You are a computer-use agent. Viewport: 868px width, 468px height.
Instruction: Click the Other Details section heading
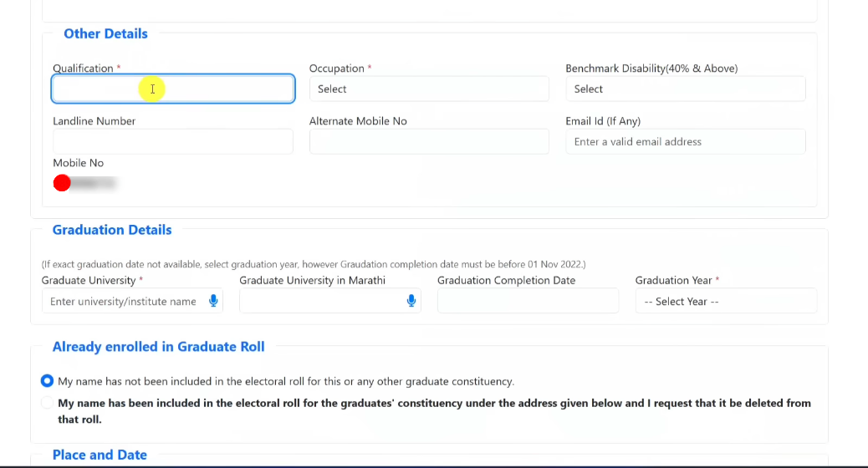(x=105, y=33)
